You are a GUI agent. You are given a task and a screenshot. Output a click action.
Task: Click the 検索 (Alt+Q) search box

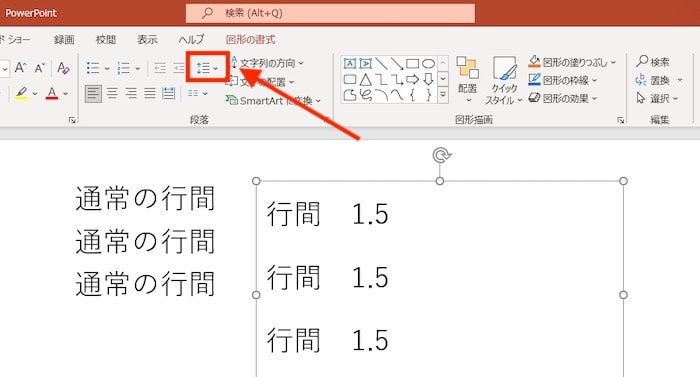[x=330, y=13]
